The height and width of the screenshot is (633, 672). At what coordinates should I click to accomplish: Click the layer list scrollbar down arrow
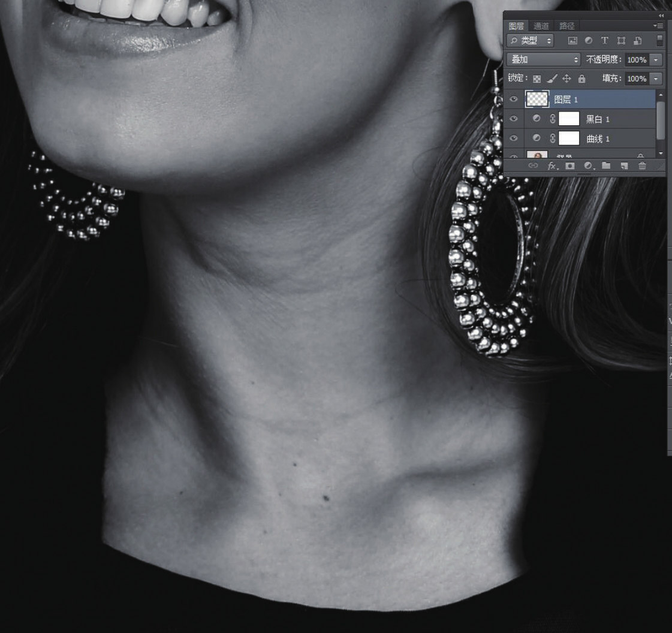pos(661,153)
